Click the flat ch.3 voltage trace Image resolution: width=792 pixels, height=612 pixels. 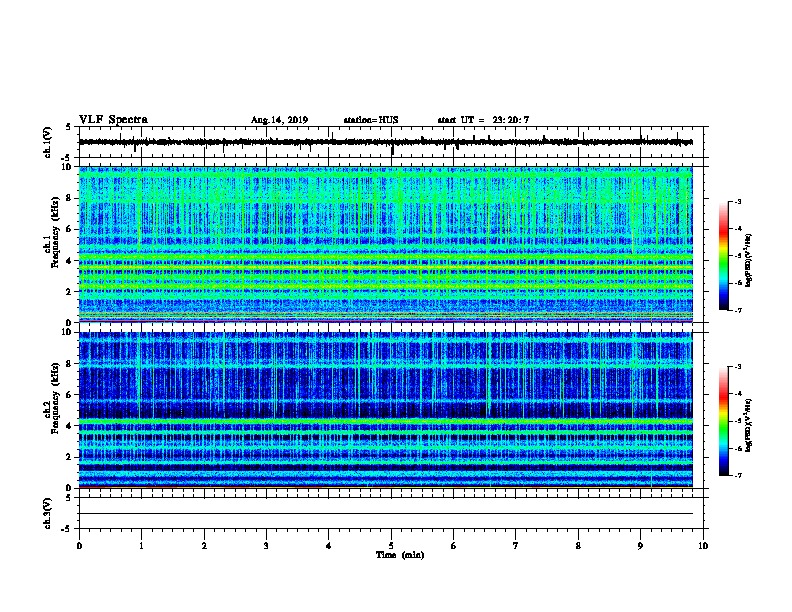point(386,514)
